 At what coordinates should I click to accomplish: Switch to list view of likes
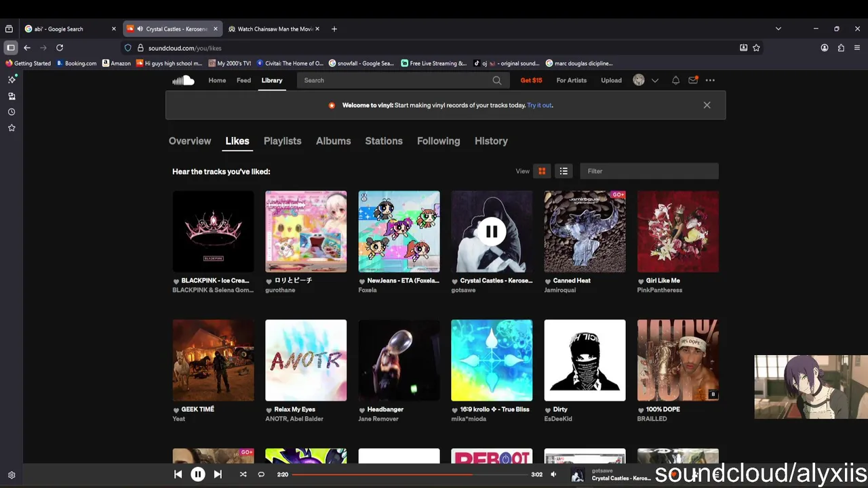tap(564, 171)
